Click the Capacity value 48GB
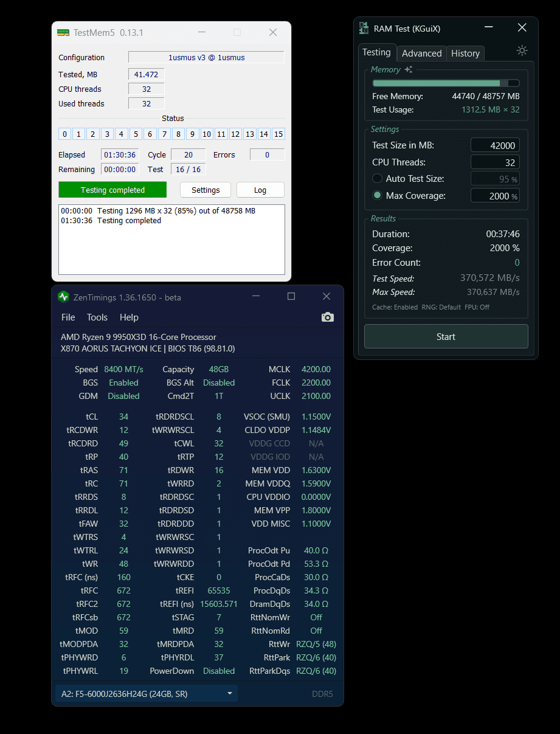Image resolution: width=560 pixels, height=734 pixels. coord(219,369)
